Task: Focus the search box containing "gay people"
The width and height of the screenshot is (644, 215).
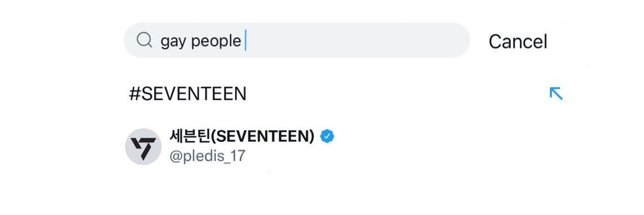Action: point(297,40)
